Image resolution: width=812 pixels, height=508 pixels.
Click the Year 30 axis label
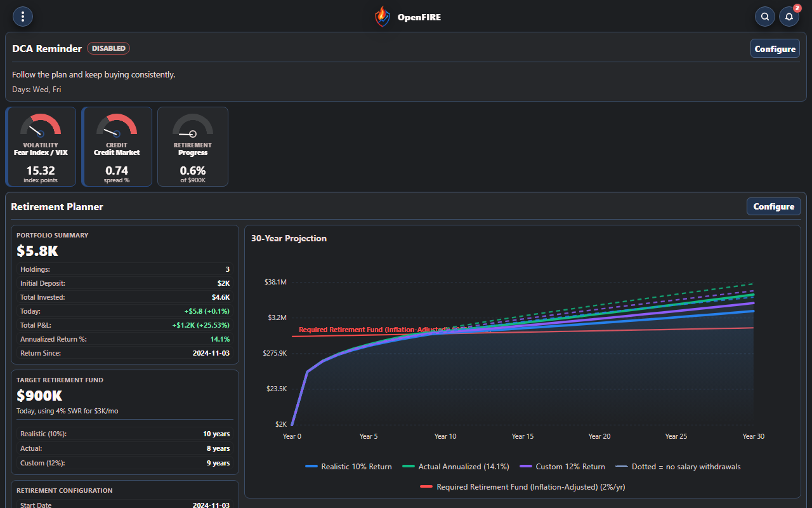(x=753, y=436)
